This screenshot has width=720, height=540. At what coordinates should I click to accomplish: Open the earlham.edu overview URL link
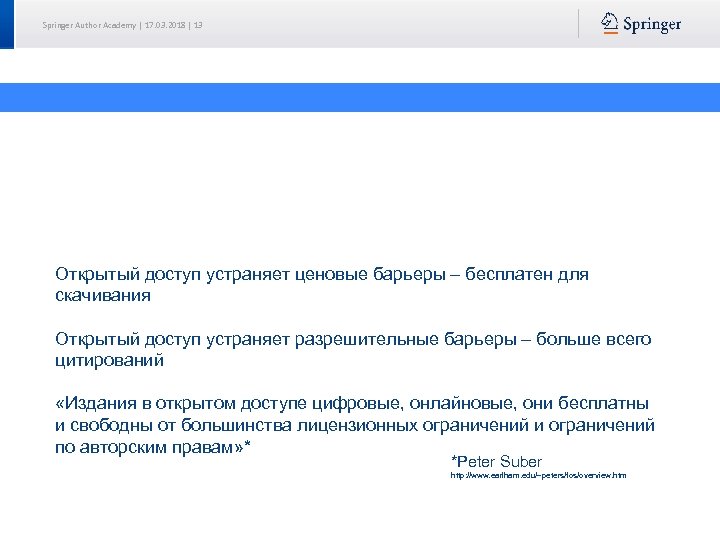(x=538, y=475)
